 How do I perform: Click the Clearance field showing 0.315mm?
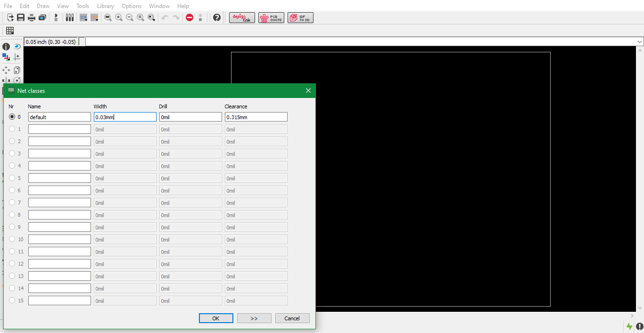(x=256, y=117)
